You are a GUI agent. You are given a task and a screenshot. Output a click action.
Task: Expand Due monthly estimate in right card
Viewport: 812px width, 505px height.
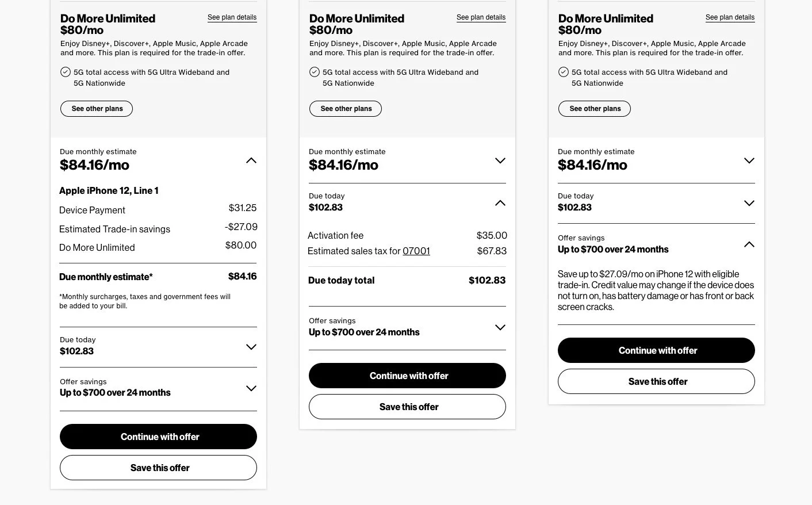tap(749, 160)
